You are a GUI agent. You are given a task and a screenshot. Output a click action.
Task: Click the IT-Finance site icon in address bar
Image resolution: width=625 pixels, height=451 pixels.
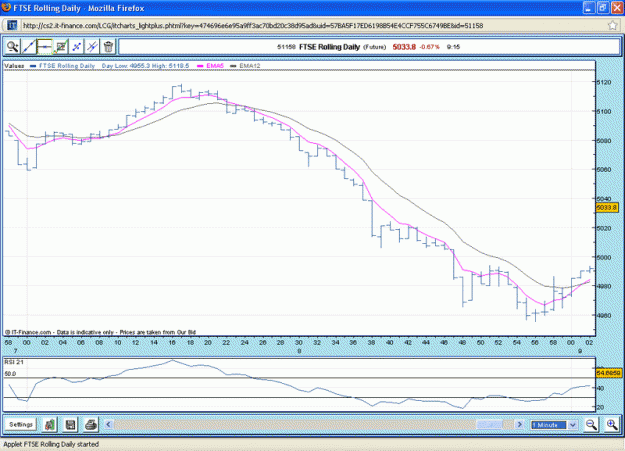pyautogui.click(x=12, y=26)
